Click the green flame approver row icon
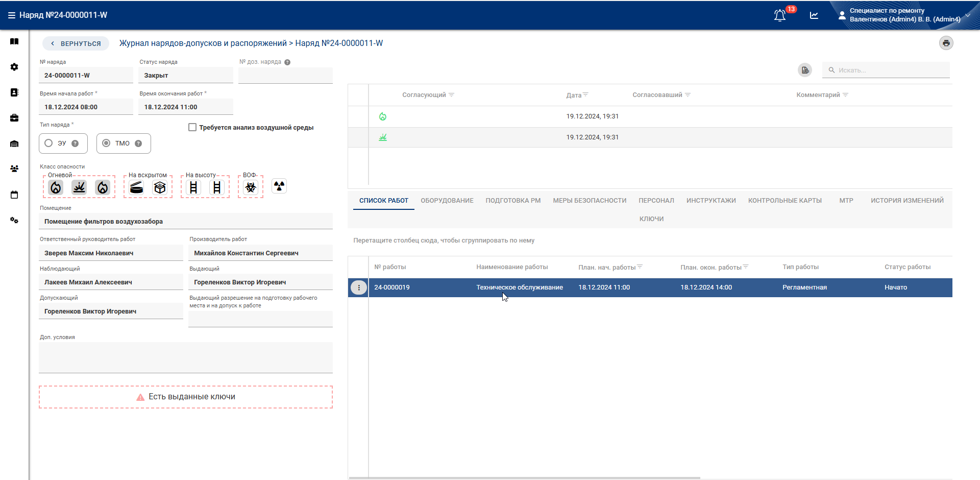 pos(383,116)
